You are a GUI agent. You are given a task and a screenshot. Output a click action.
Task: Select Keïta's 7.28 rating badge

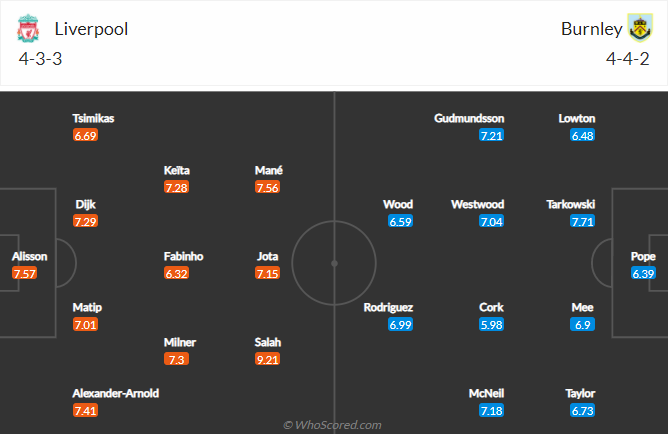tap(177, 187)
